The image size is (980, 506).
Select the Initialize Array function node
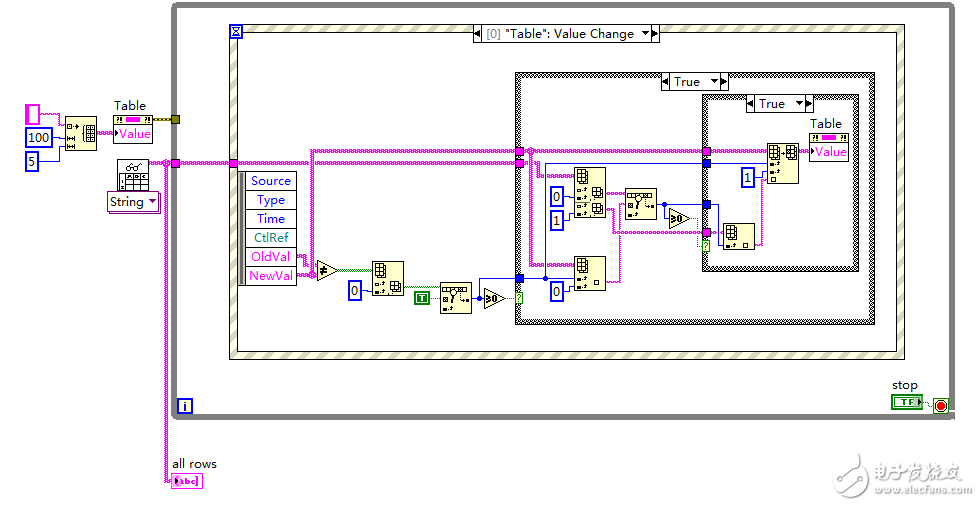point(81,133)
